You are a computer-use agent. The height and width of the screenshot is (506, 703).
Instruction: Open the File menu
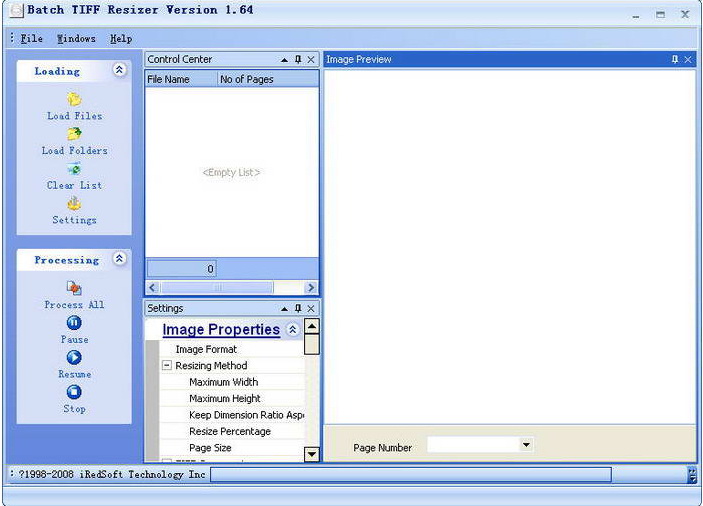tap(32, 39)
